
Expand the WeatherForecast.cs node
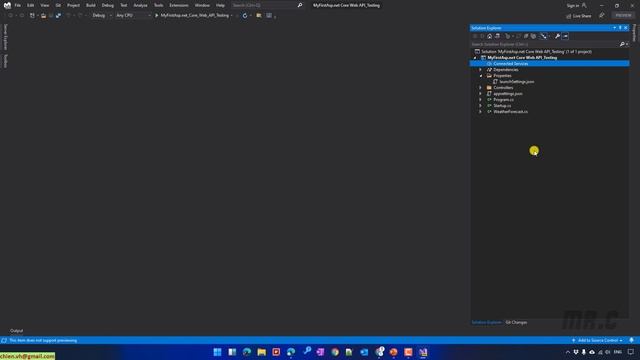click(480, 111)
